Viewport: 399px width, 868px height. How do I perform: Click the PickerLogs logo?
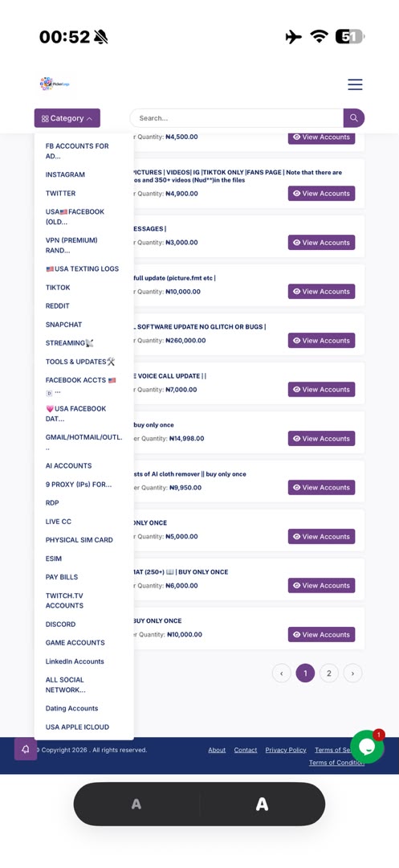(55, 84)
